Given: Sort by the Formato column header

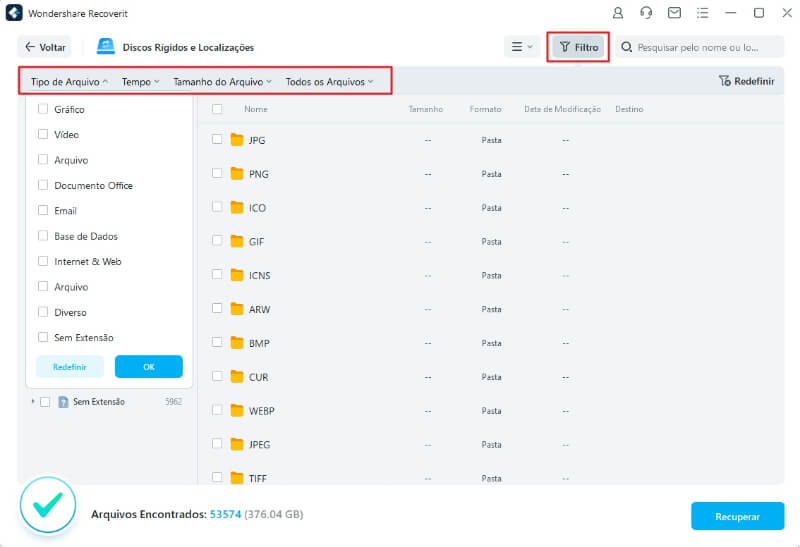Looking at the screenshot, I should pos(485,109).
